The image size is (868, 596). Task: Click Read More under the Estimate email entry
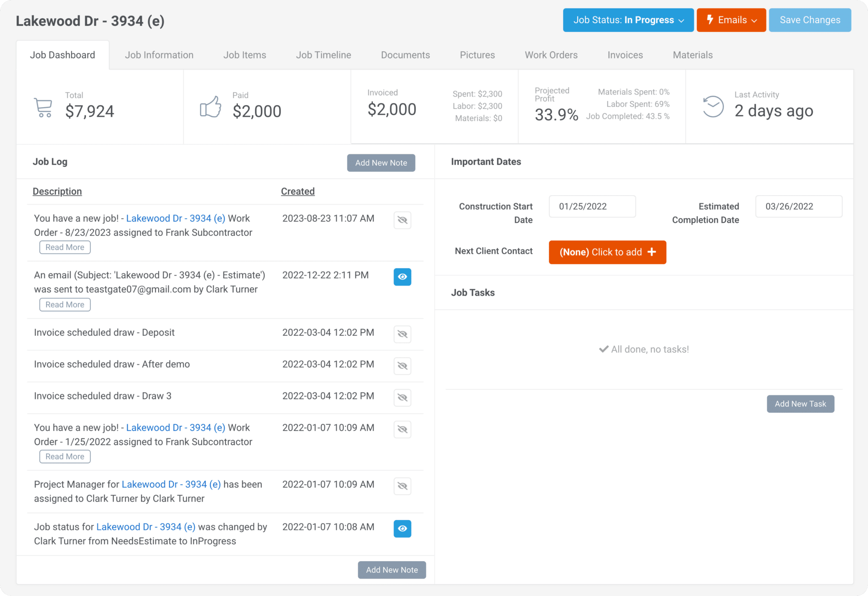click(x=65, y=304)
